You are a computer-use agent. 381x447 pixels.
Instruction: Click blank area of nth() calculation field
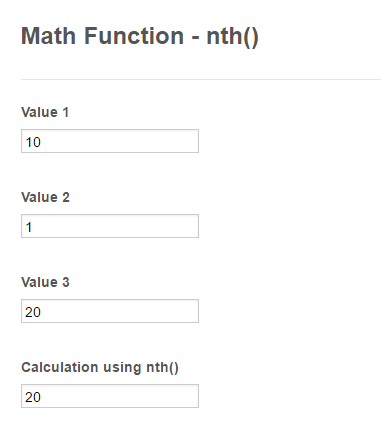click(x=120, y=396)
